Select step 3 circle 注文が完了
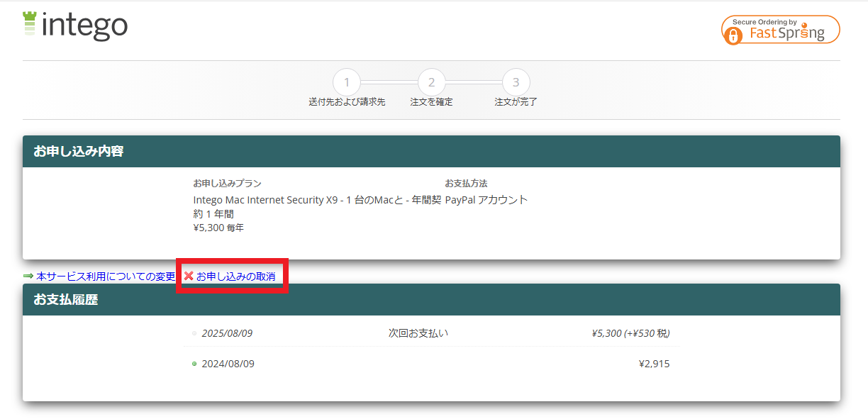Image resolution: width=868 pixels, height=419 pixels. [x=516, y=82]
